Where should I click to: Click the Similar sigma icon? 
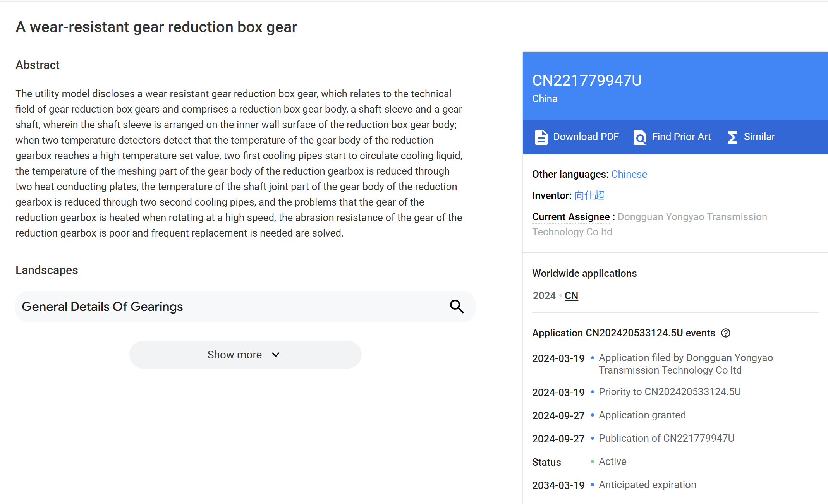tap(732, 137)
